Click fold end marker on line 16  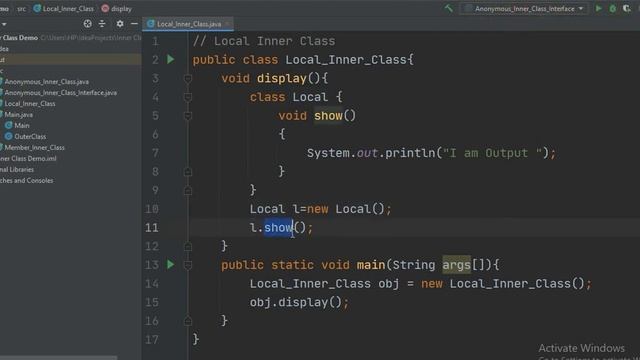coord(188,321)
